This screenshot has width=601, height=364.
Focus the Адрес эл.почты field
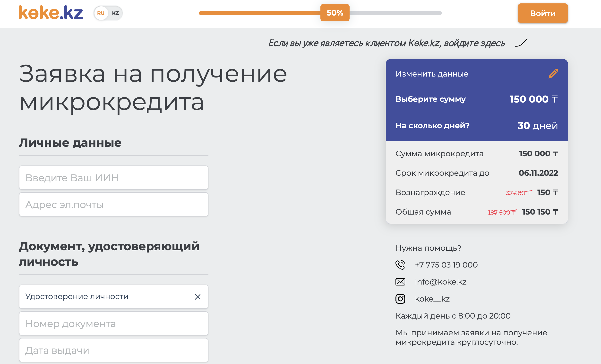[114, 204]
